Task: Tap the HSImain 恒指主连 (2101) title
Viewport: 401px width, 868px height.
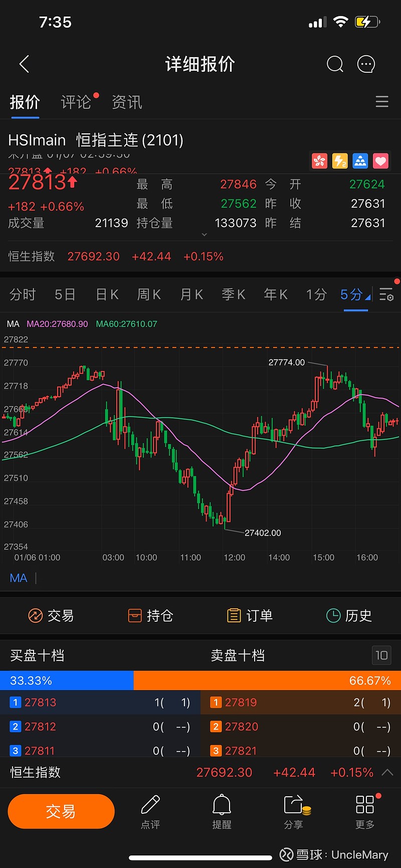Action: click(96, 140)
